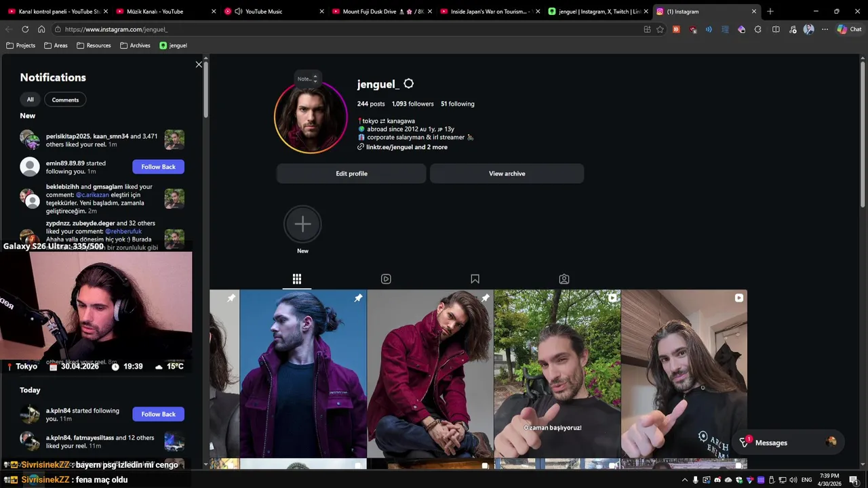This screenshot has width=868, height=488.
Task: Open the beklebizihh liked your comment notification
Action: pyautogui.click(x=102, y=199)
